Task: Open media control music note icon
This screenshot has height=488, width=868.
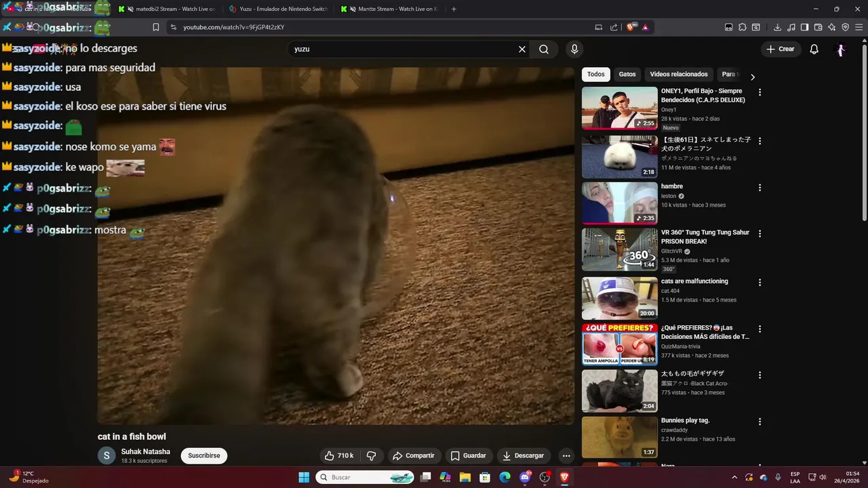Action: (791, 27)
